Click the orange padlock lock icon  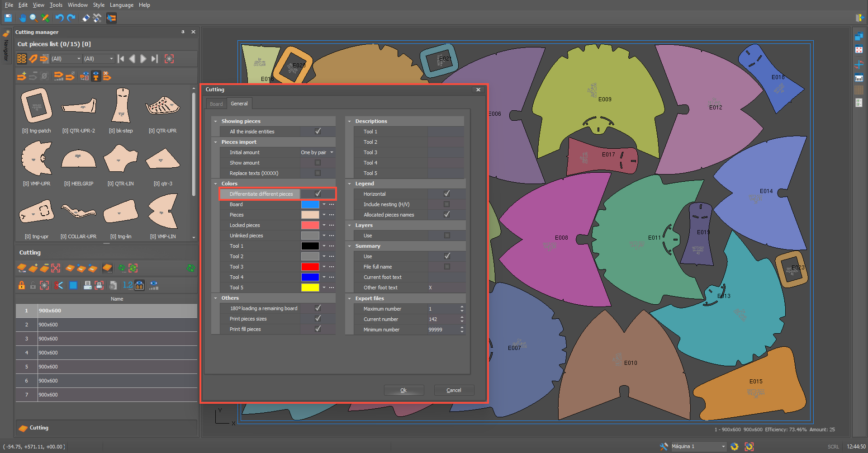[x=21, y=285]
